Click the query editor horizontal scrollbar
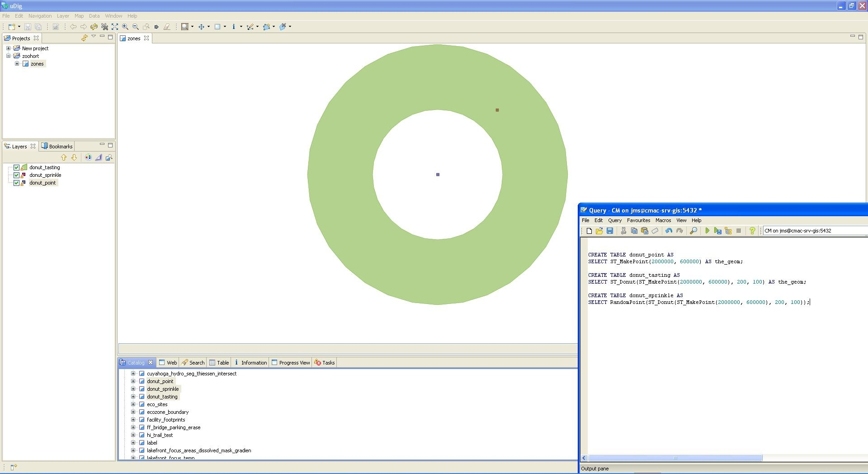 [x=675, y=458]
